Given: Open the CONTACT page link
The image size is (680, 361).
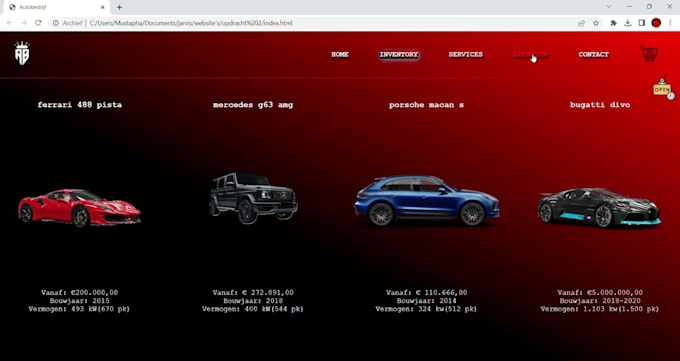Looking at the screenshot, I should pos(594,55).
